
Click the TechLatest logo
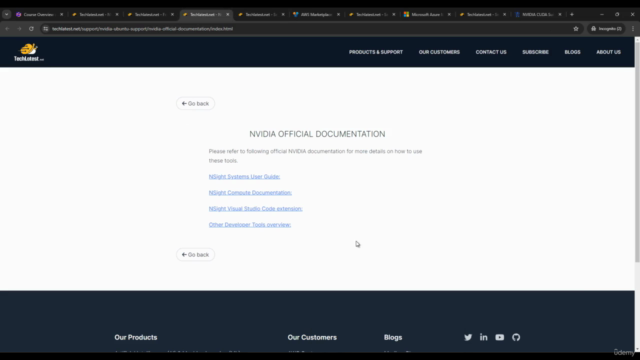[29, 52]
